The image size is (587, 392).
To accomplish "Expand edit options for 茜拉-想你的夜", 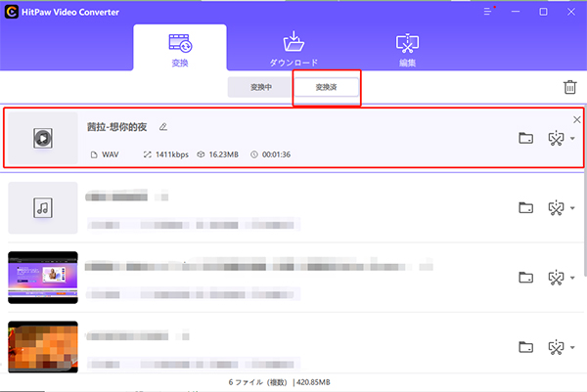I will 572,139.
